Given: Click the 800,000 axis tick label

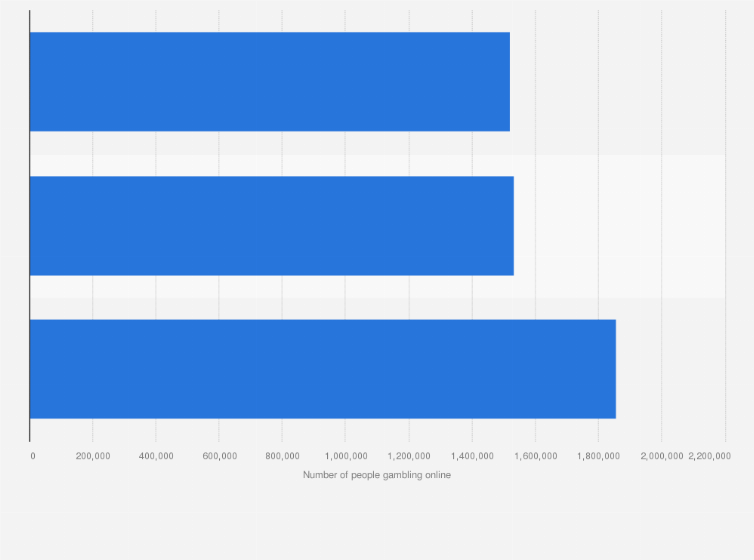Looking at the screenshot, I should click(x=282, y=456).
